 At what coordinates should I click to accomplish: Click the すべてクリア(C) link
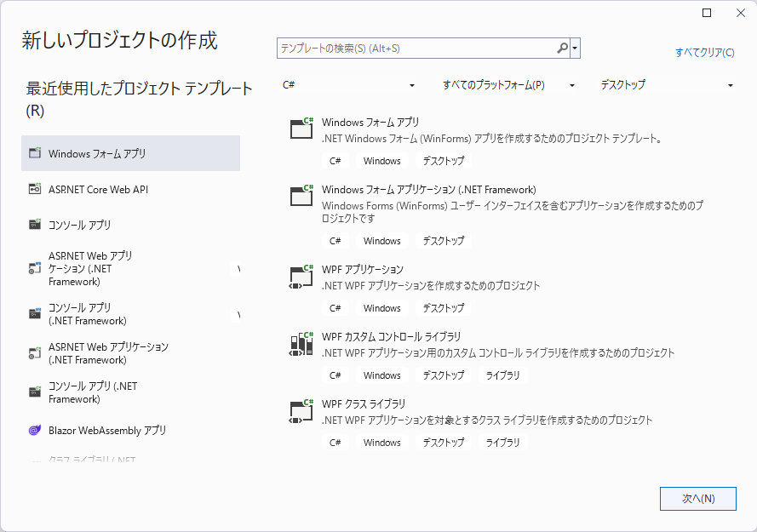(705, 52)
